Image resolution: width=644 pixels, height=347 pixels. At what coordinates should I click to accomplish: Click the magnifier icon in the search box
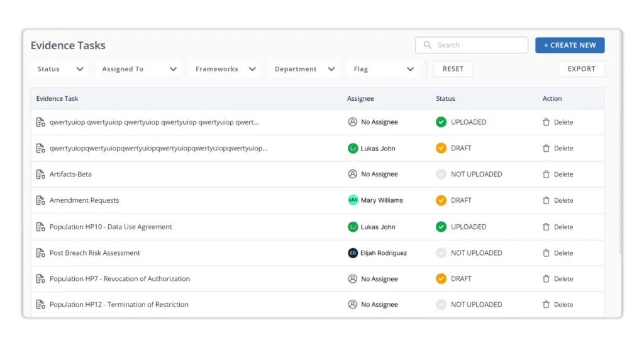pyautogui.click(x=428, y=45)
